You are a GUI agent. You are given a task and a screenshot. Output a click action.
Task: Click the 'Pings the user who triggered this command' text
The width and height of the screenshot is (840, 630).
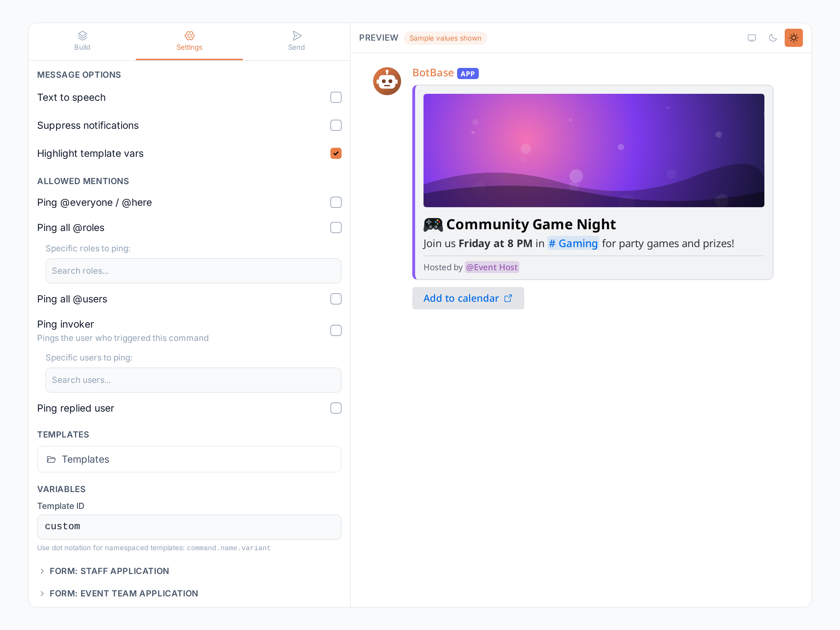(122, 338)
